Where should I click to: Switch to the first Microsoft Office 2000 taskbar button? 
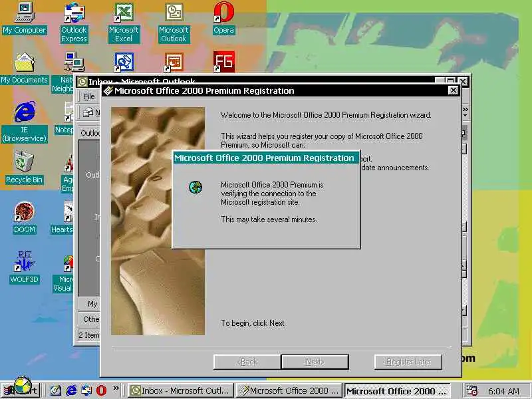pyautogui.click(x=289, y=390)
